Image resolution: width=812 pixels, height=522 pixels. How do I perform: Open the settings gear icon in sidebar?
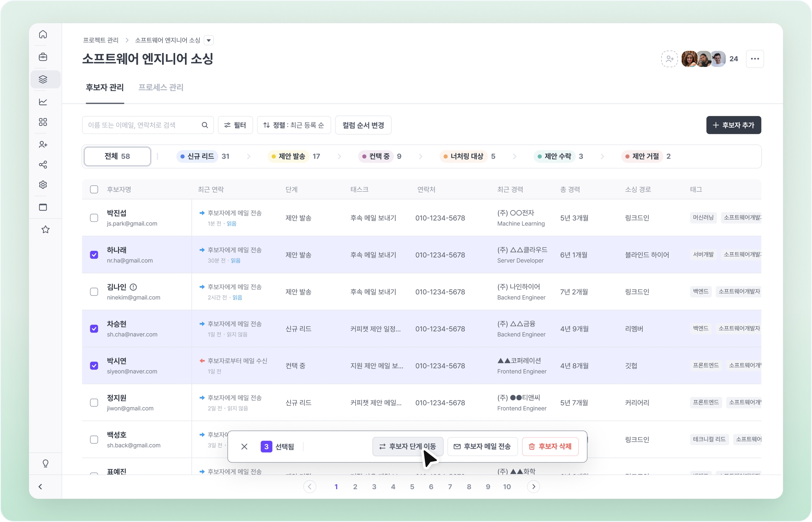tap(43, 185)
